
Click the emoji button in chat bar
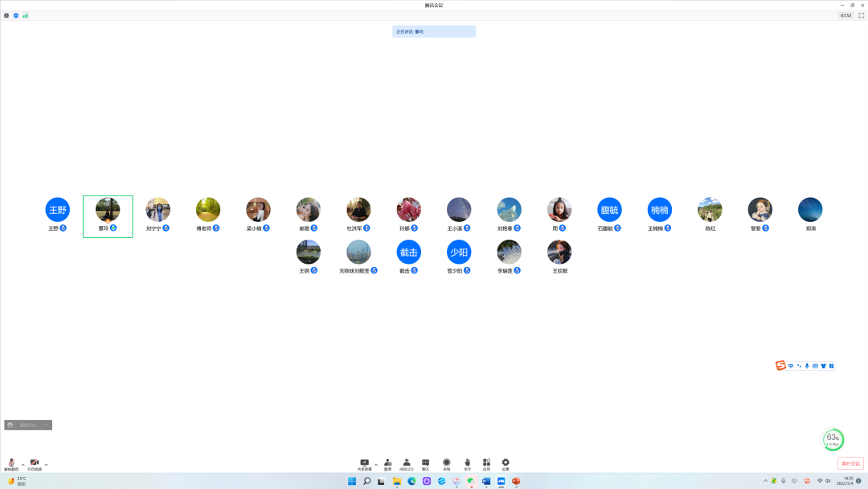(x=10, y=425)
